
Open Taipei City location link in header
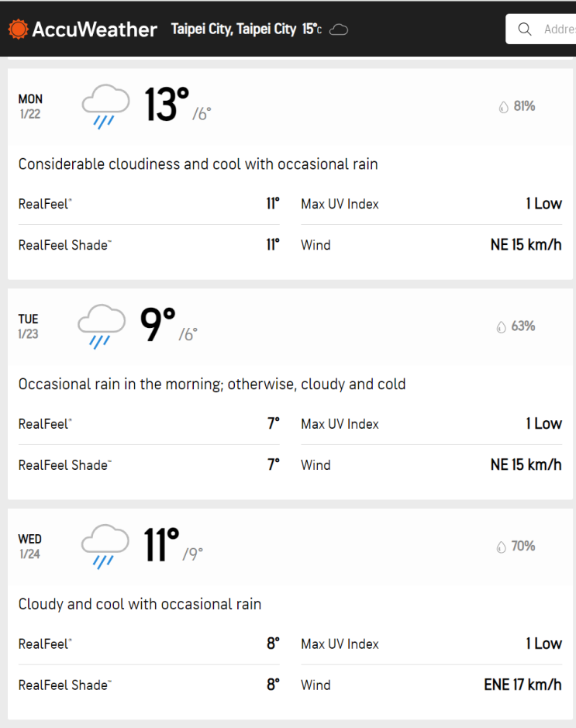pos(233,29)
